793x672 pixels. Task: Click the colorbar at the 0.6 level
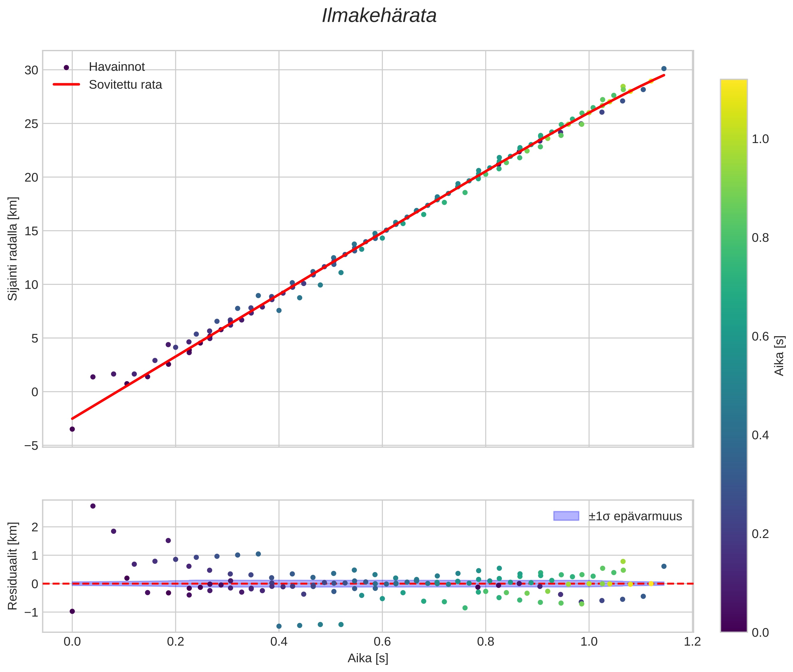click(733, 336)
